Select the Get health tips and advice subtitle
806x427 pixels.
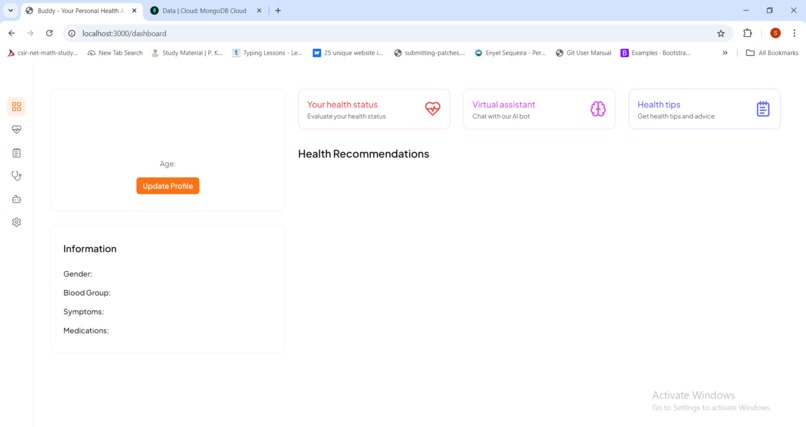[676, 117]
